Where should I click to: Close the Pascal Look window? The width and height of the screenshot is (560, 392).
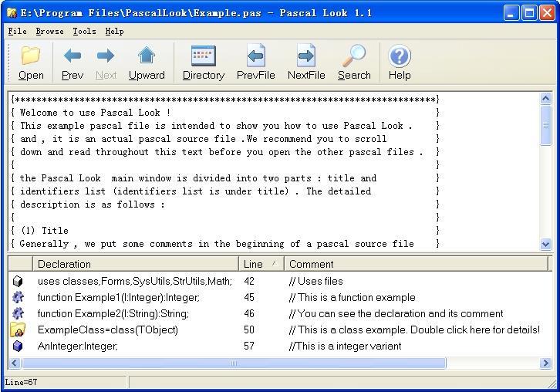547,13
